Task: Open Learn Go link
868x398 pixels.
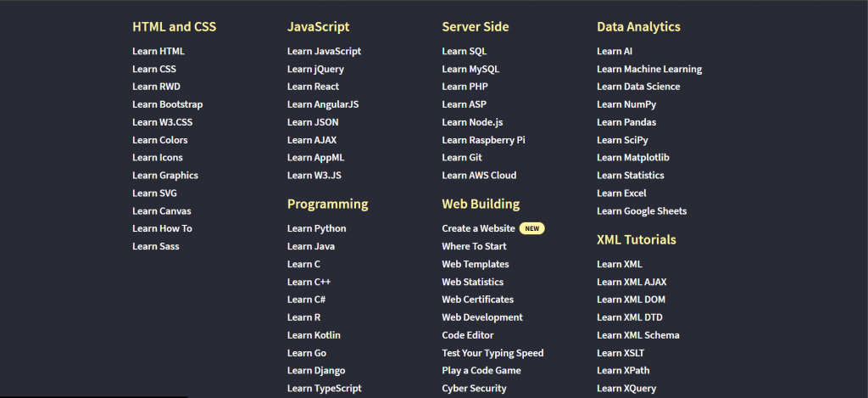Action: point(307,352)
